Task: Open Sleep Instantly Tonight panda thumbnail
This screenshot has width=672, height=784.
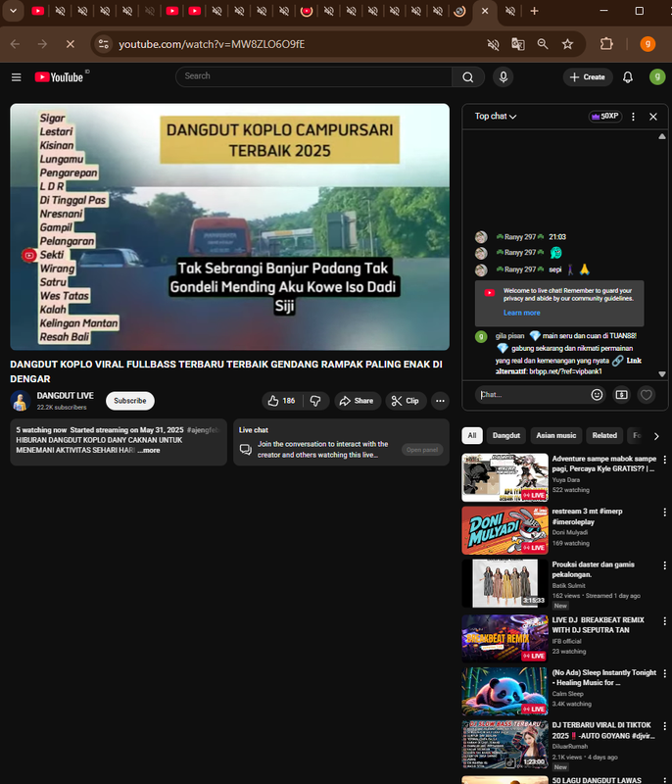Action: [x=505, y=692]
